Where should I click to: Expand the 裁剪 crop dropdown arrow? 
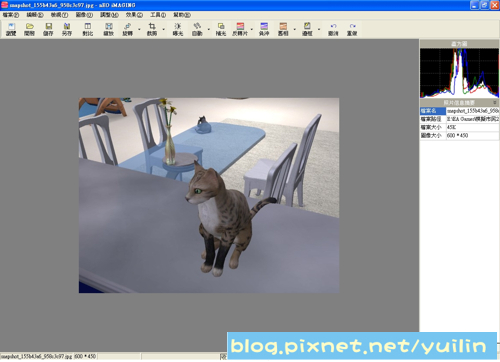click(x=164, y=29)
